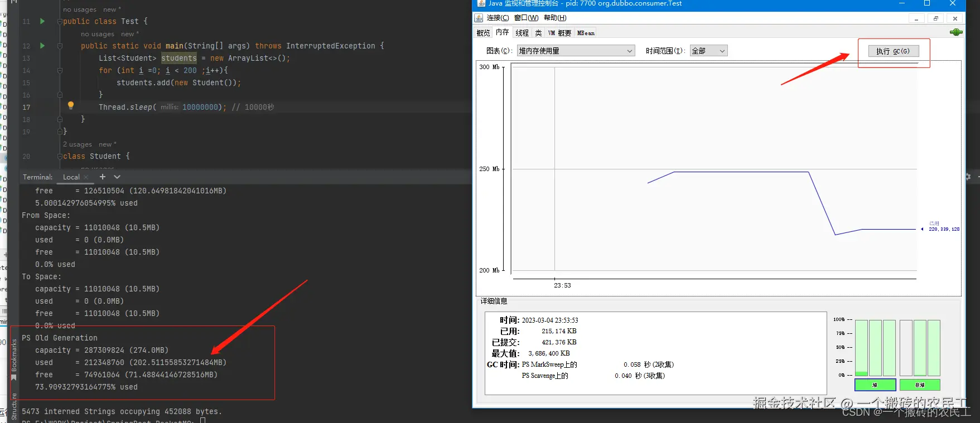
Task: Collapse the main method fold on line 12
Action: tap(60, 46)
